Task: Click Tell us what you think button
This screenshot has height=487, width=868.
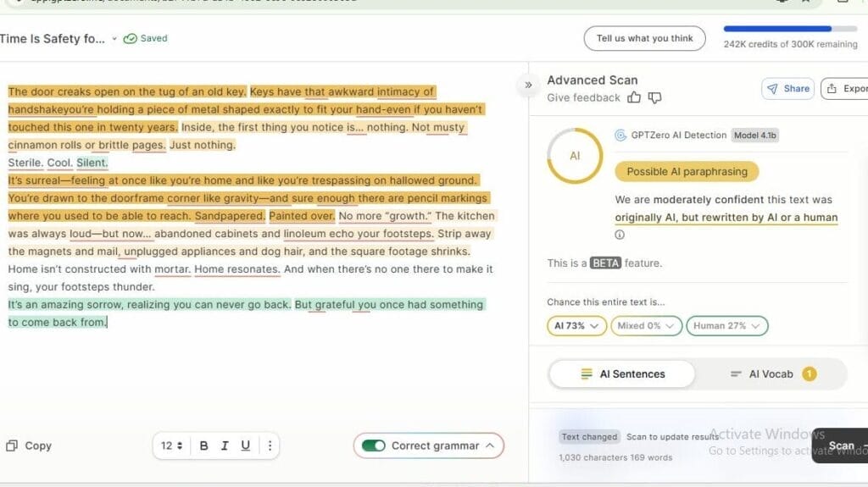Action: pos(644,38)
